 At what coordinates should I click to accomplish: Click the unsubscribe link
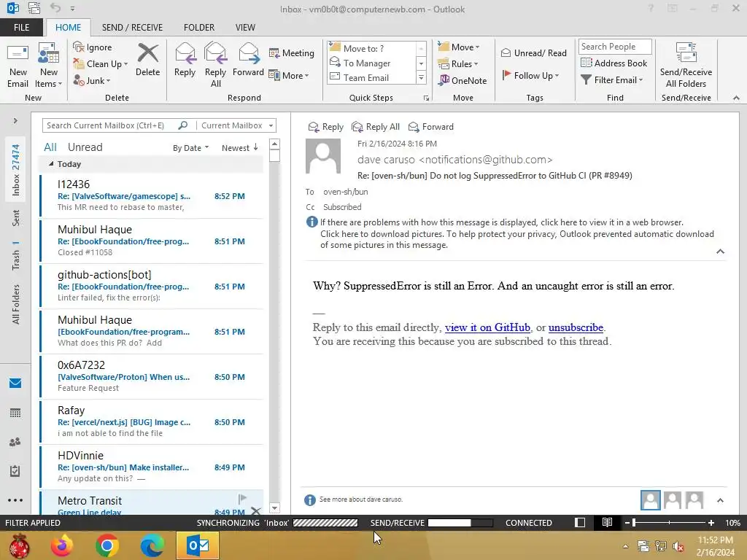click(576, 327)
